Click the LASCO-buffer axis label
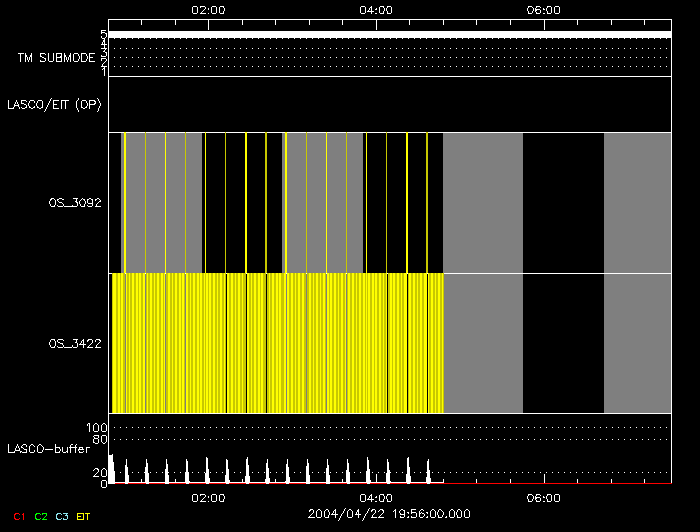 [48, 448]
